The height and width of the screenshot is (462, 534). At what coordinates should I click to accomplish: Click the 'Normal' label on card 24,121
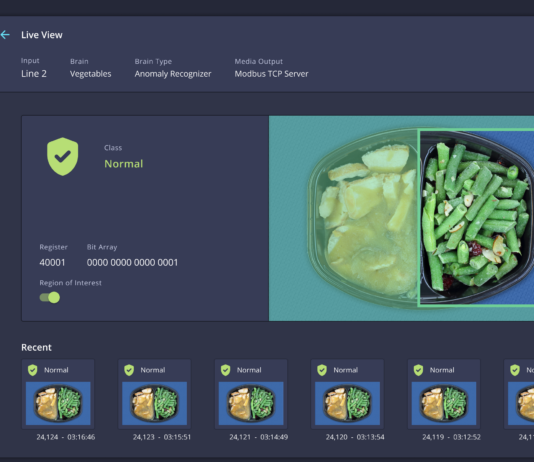coord(249,370)
